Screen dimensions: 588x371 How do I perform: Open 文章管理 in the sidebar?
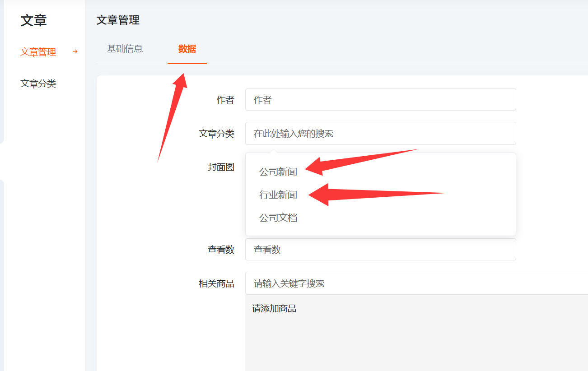[x=38, y=52]
